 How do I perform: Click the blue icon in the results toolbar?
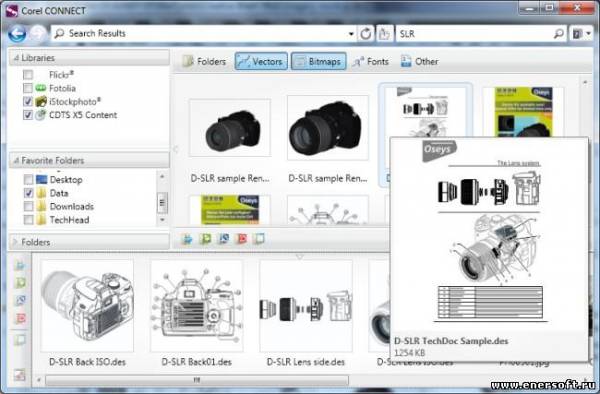pos(187,239)
